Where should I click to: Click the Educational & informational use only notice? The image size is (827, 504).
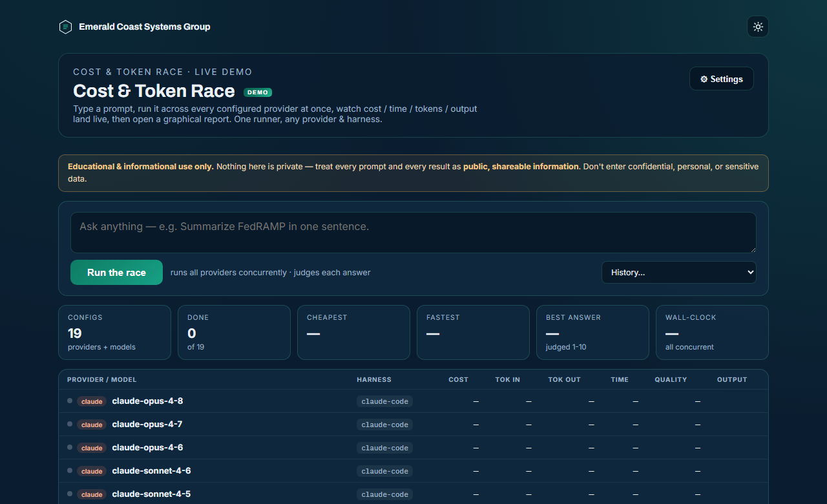pyautogui.click(x=413, y=173)
